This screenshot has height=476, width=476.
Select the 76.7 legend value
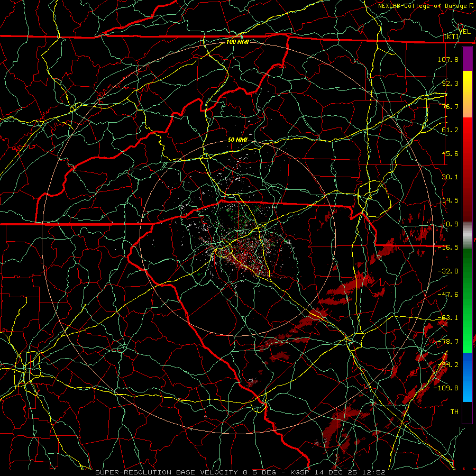[x=450, y=106]
